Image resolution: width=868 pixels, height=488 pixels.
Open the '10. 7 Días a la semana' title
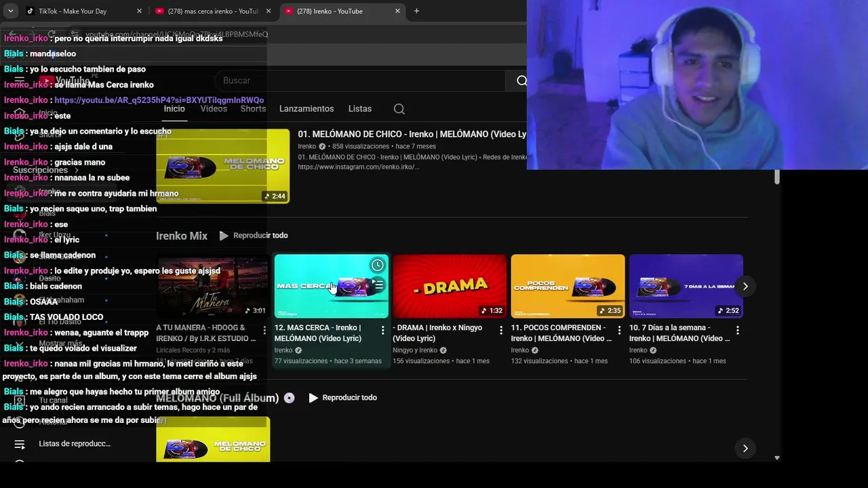(x=679, y=333)
